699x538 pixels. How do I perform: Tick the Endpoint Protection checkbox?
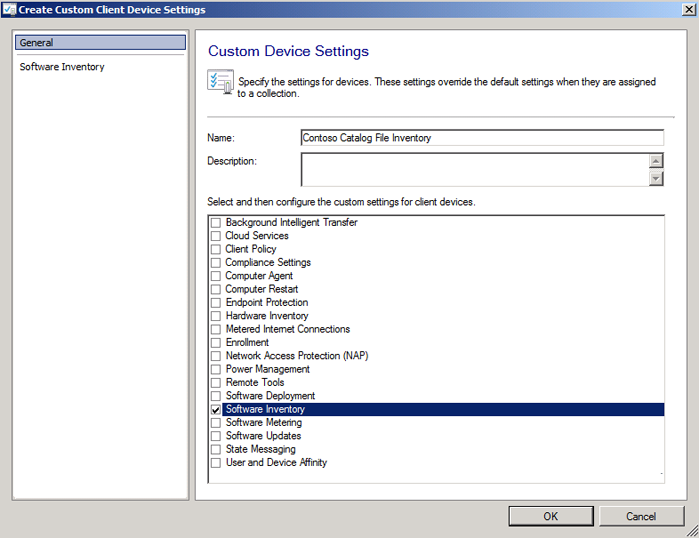[215, 303]
